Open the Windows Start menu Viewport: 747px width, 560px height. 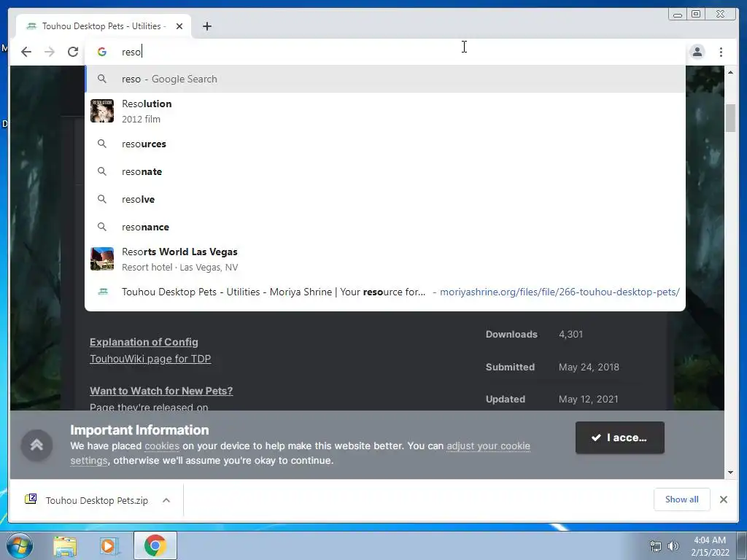click(x=19, y=545)
